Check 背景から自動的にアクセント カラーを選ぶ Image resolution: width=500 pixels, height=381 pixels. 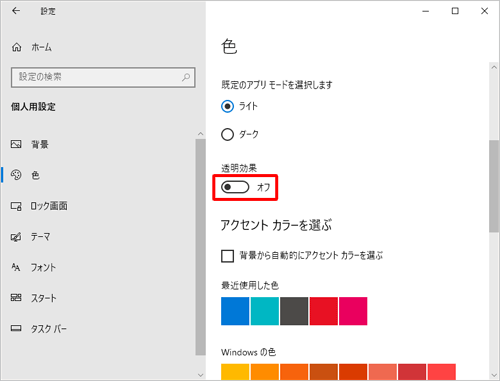(x=227, y=256)
